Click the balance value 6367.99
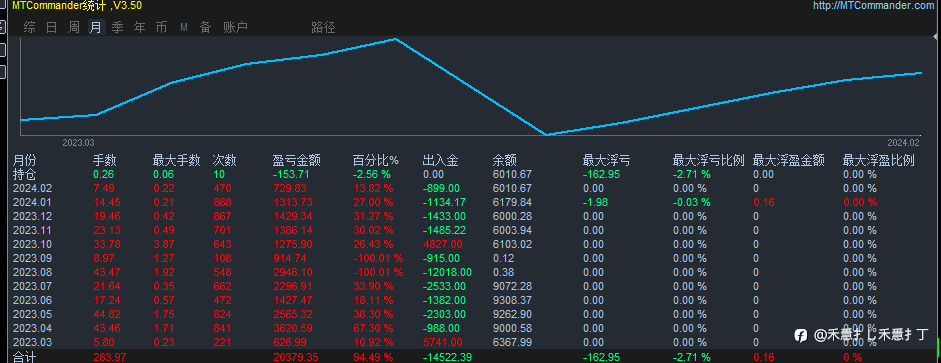 (513, 342)
